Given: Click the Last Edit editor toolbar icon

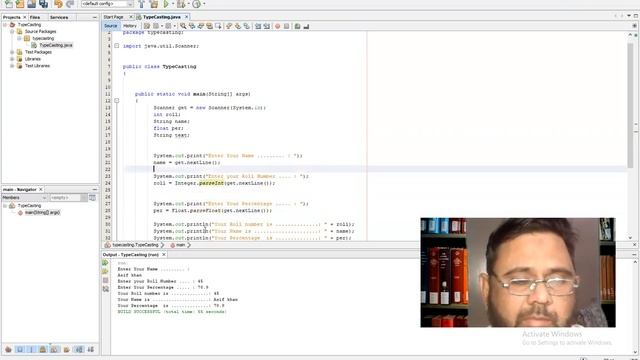Looking at the screenshot, I should (x=147, y=26).
